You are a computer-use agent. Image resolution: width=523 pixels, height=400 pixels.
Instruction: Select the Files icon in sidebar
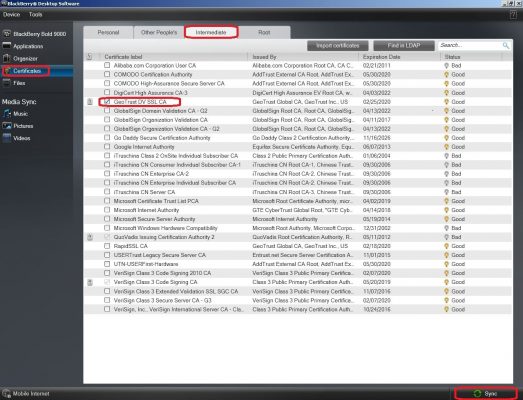pos(7,83)
